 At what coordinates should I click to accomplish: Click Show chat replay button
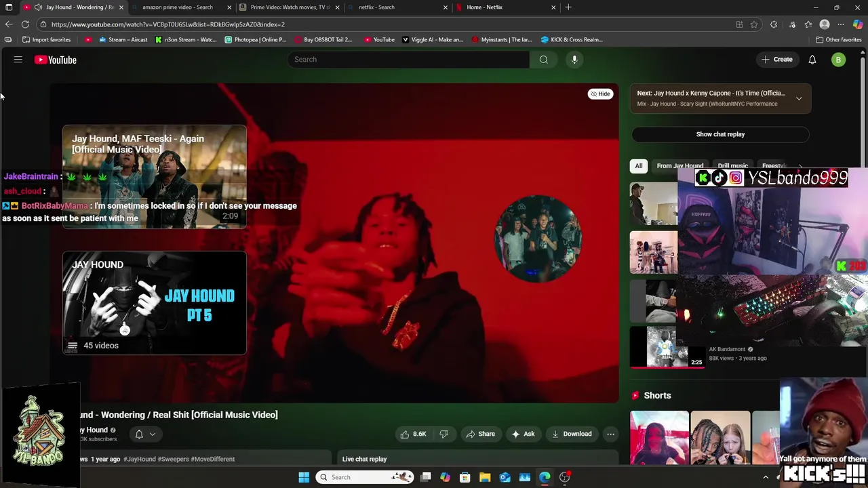tap(720, 134)
